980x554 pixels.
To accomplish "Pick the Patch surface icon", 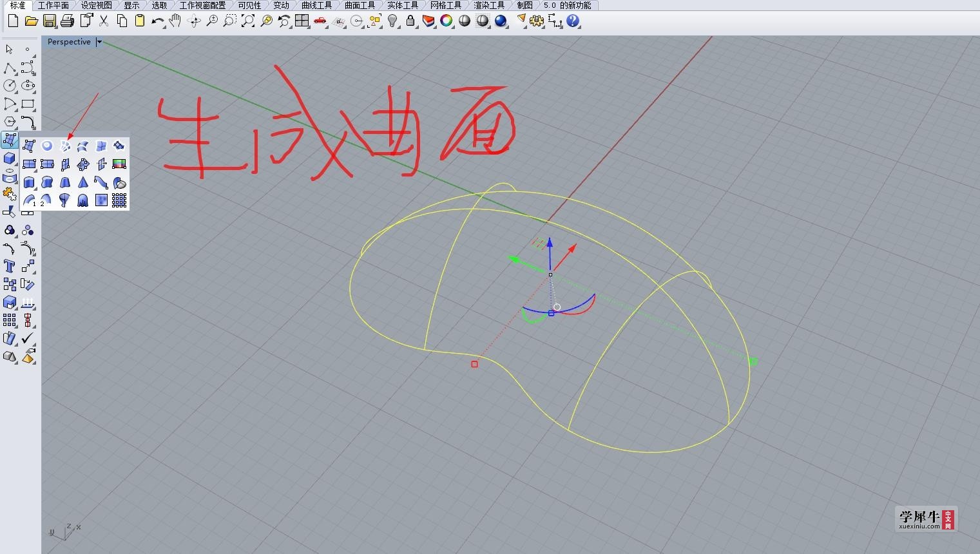I will point(119,146).
